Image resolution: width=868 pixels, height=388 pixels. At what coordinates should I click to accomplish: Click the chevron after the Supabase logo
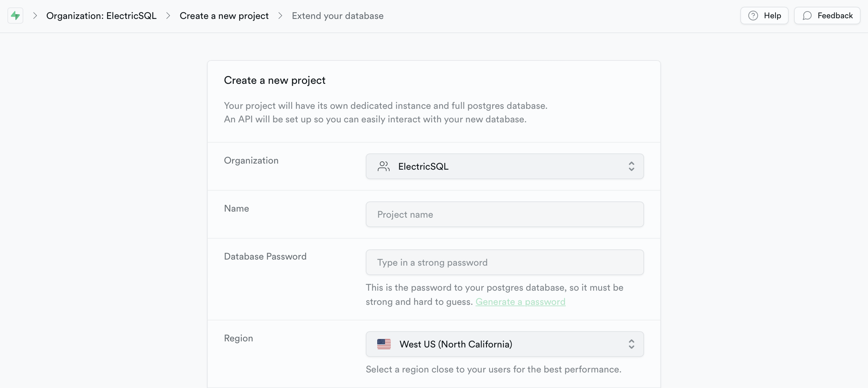click(35, 16)
